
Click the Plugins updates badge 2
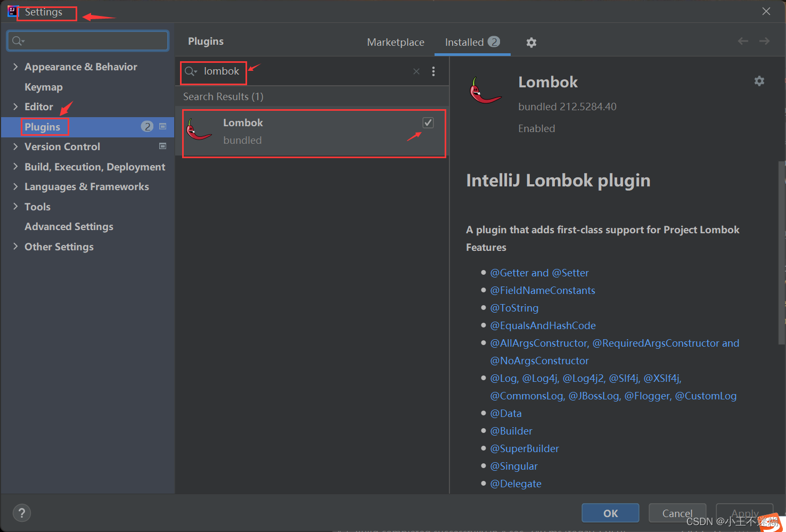pos(147,126)
